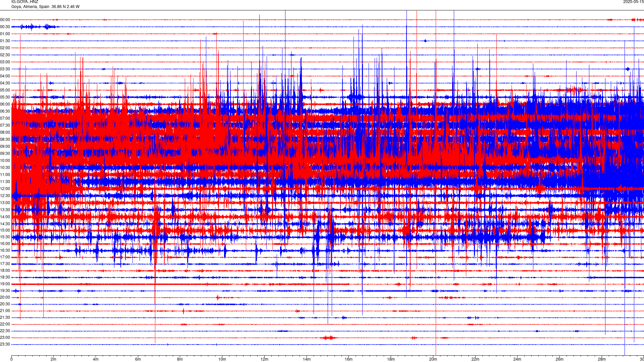Select the 04:30 time row label
This screenshot has width=644, height=362.
click(x=5, y=83)
